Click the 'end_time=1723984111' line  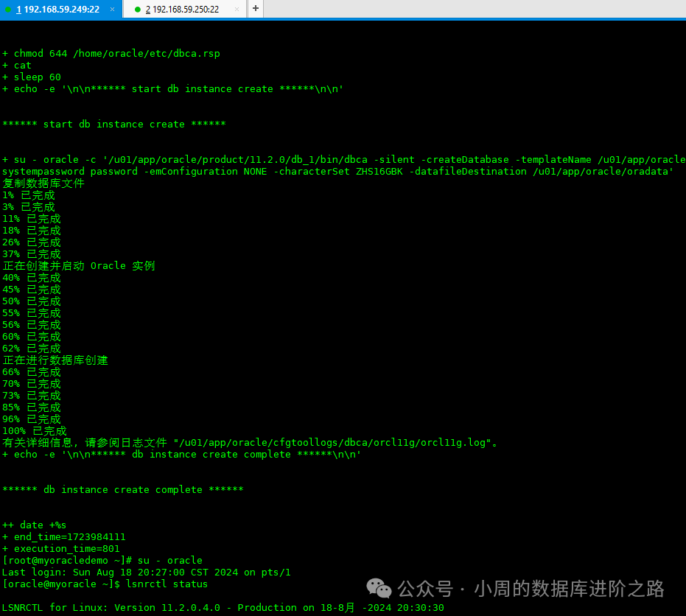(x=64, y=537)
